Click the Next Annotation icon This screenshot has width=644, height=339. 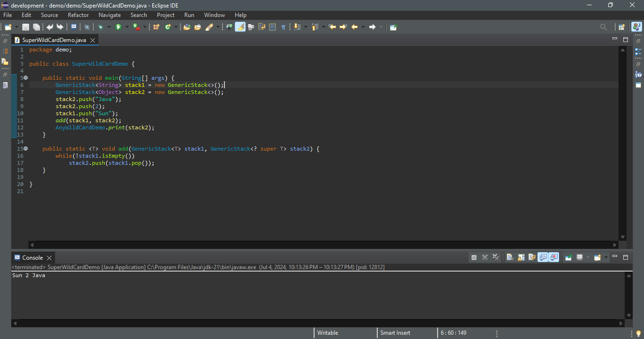pos(297,27)
